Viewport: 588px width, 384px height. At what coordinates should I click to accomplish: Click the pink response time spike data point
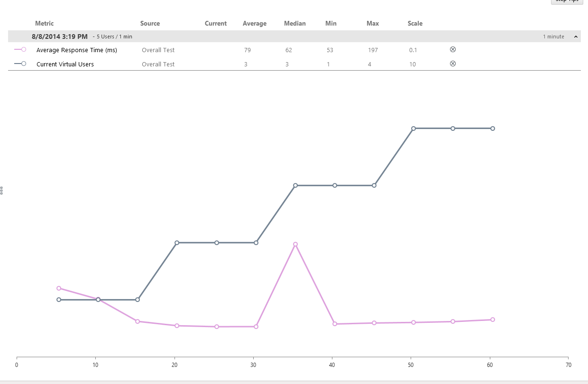[295, 245]
